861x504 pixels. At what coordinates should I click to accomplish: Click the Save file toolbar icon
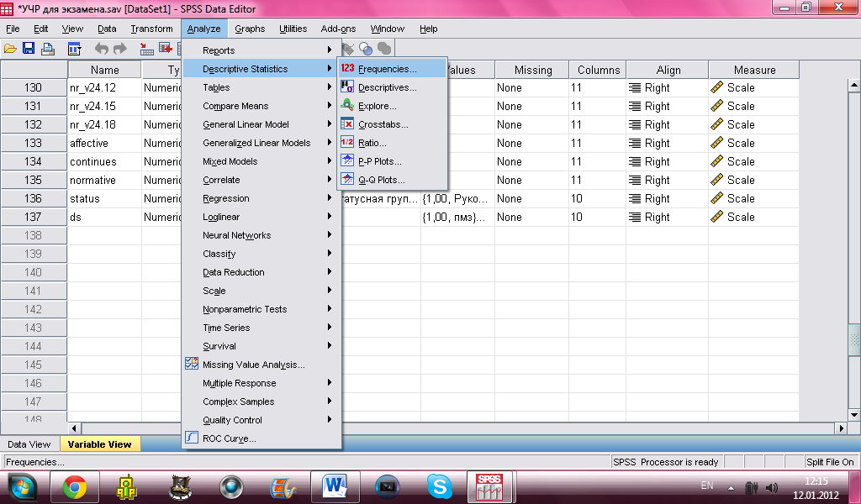(x=29, y=50)
